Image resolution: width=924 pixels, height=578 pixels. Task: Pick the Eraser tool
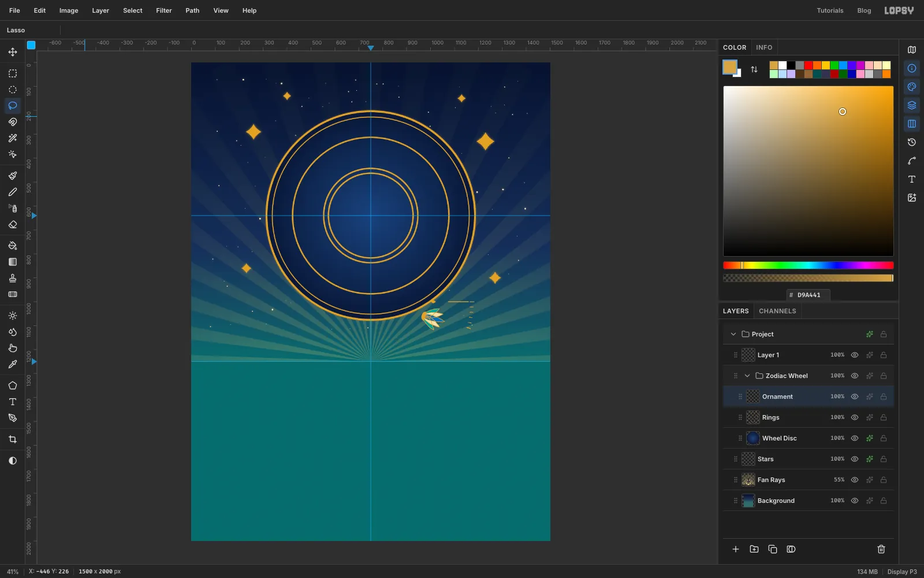pos(13,224)
